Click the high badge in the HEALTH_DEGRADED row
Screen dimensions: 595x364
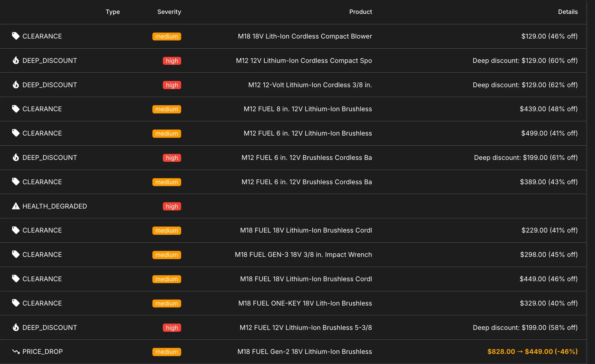coord(172,206)
